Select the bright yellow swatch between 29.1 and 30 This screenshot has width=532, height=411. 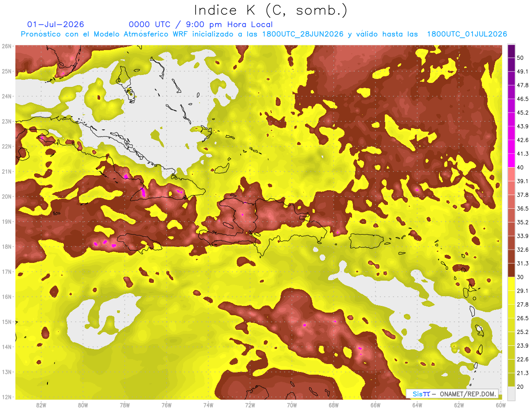512,284
